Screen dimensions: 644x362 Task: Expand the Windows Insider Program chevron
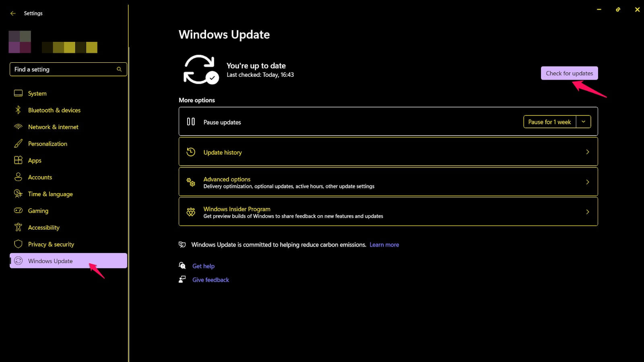pyautogui.click(x=588, y=212)
